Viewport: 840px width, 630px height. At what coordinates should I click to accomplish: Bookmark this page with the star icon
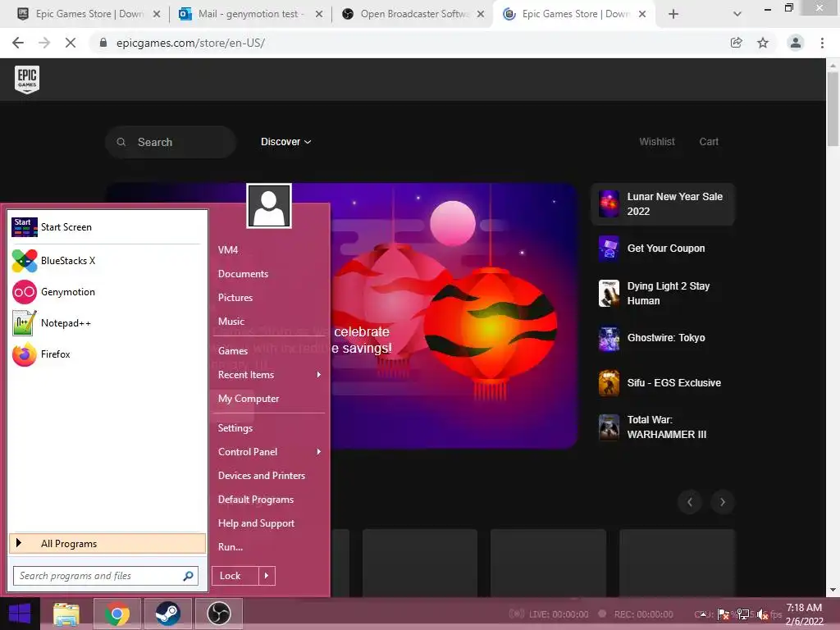[x=763, y=43]
